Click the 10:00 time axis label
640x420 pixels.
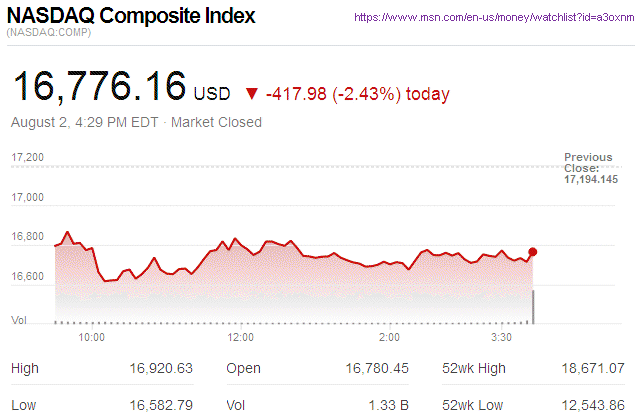pos(92,338)
